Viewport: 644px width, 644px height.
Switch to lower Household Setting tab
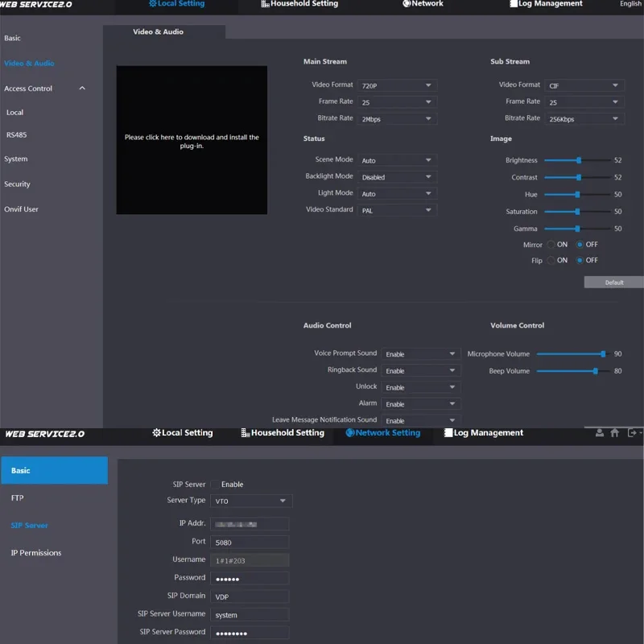click(x=283, y=433)
